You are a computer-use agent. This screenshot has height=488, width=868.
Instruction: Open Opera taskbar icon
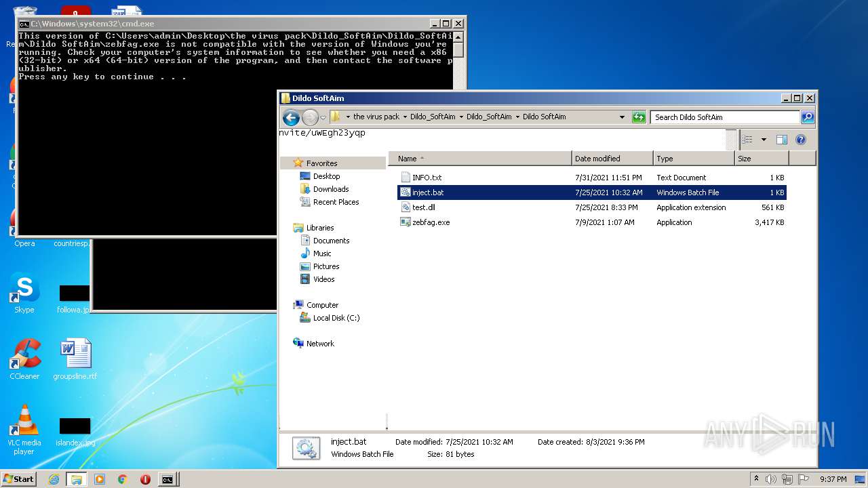[x=145, y=479]
